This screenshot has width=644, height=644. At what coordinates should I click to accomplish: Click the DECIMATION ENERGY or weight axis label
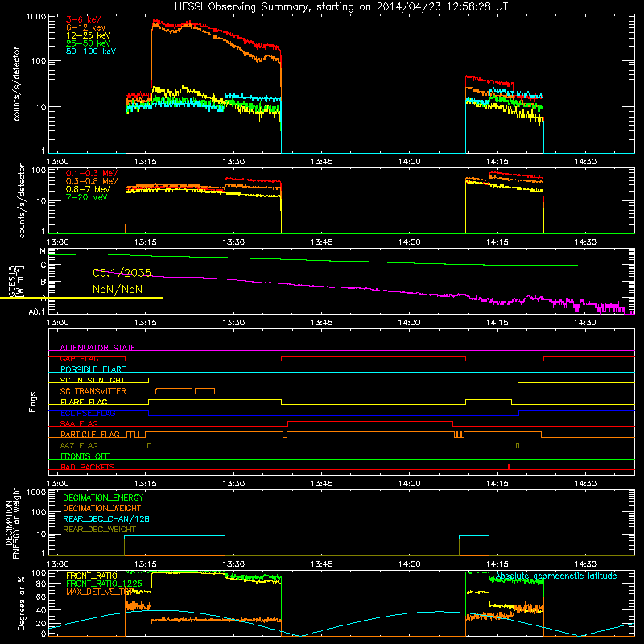click(12, 523)
